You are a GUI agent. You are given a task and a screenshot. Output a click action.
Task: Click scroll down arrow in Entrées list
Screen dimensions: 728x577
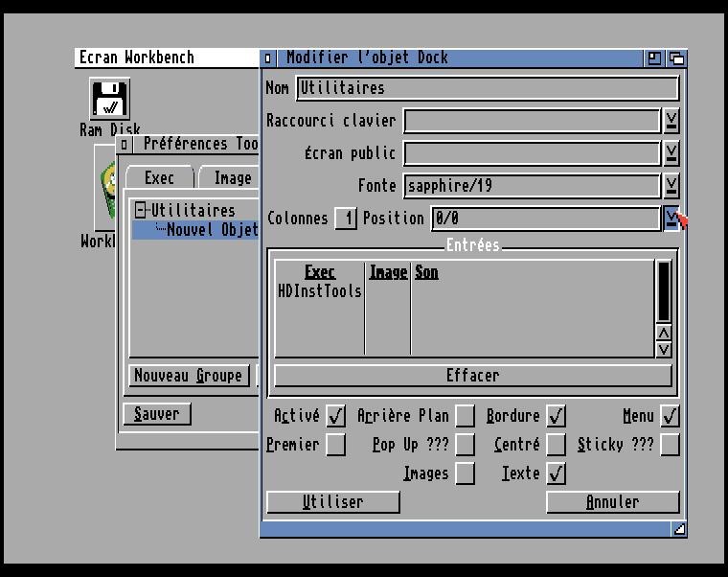pos(664,349)
